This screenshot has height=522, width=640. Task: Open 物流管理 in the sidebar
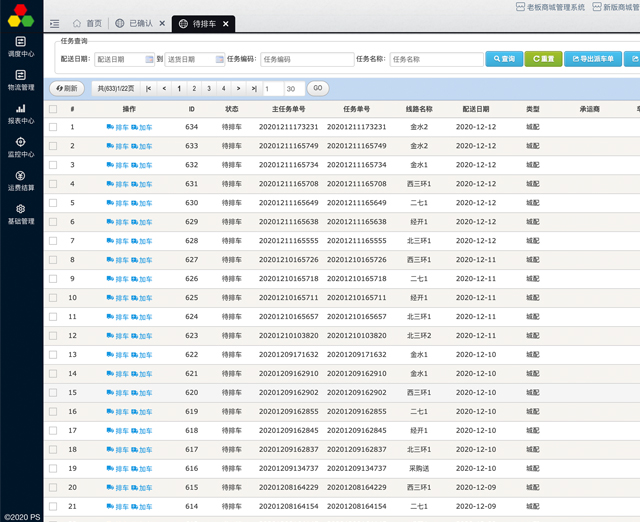(x=21, y=80)
